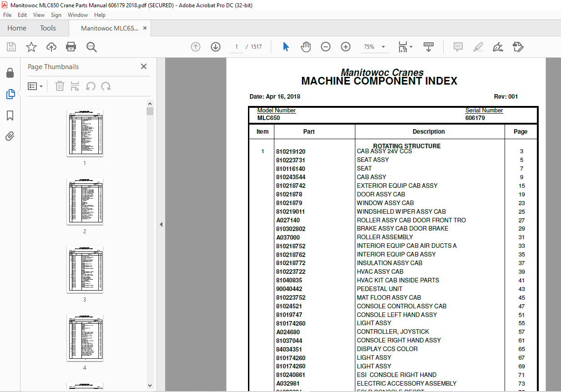The width and height of the screenshot is (561, 392).
Task: Click the scrolling mode keyboard icon
Action: (428, 47)
